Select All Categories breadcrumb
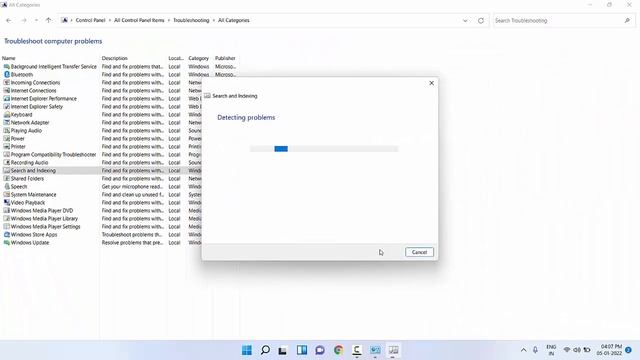This screenshot has width=640, height=360. [233, 20]
